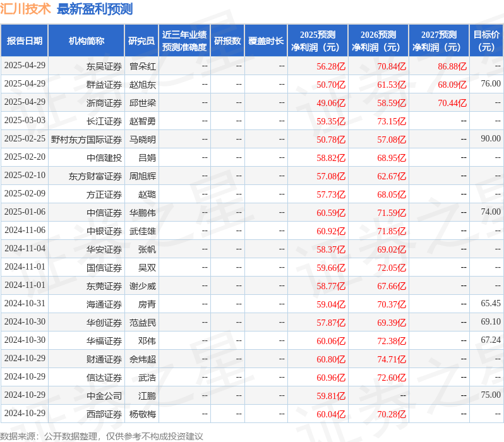Select the 68.09亿 forecast value
The image size is (504, 442).
pos(452,85)
